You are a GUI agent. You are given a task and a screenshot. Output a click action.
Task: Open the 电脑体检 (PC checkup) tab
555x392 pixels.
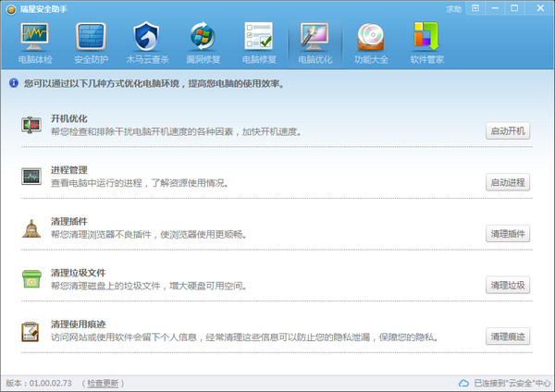34,43
